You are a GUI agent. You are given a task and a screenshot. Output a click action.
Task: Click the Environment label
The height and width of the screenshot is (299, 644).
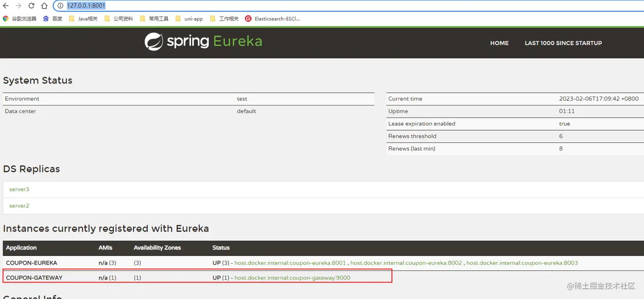click(22, 99)
